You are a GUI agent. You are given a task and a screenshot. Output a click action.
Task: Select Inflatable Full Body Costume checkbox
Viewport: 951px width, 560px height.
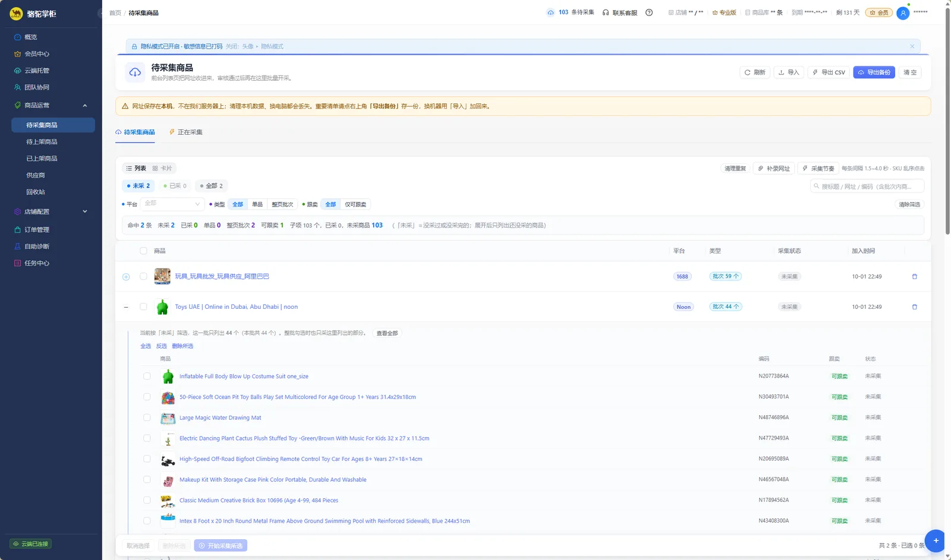147,376
